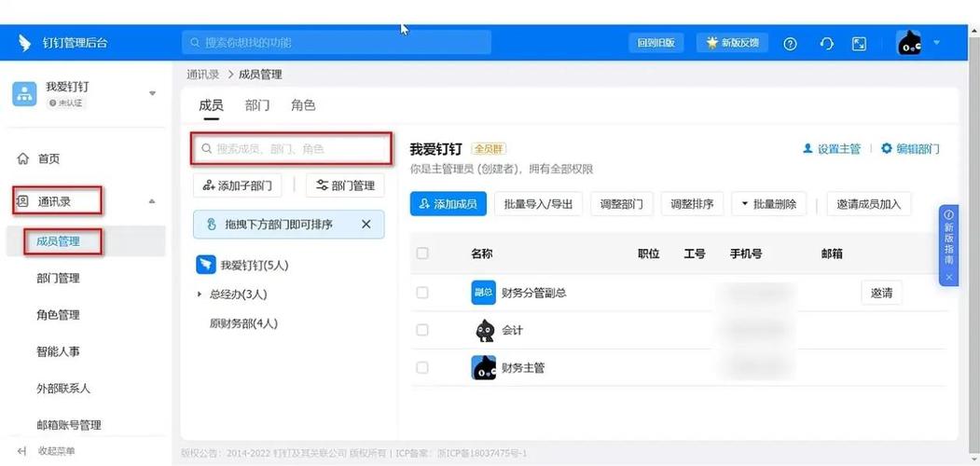980x466 pixels.
Task: Open 部门管理 in sidebar
Action: point(59,278)
